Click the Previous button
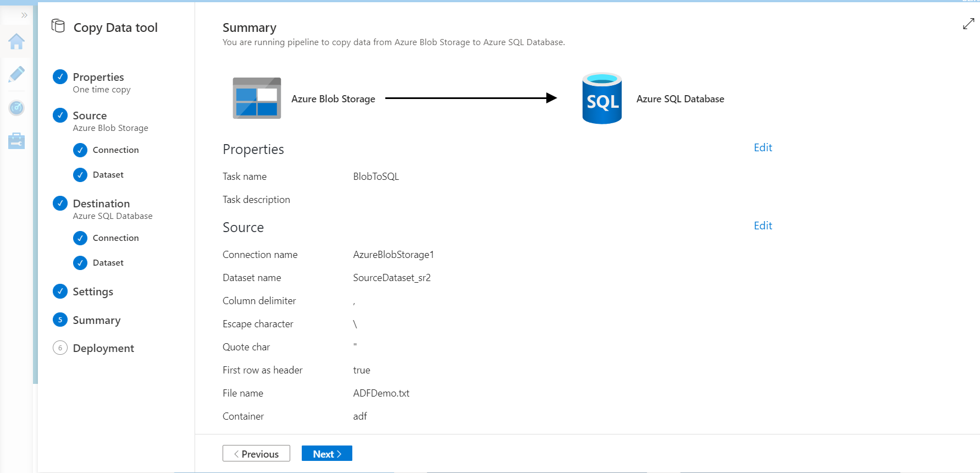This screenshot has height=473, width=980. [256, 454]
